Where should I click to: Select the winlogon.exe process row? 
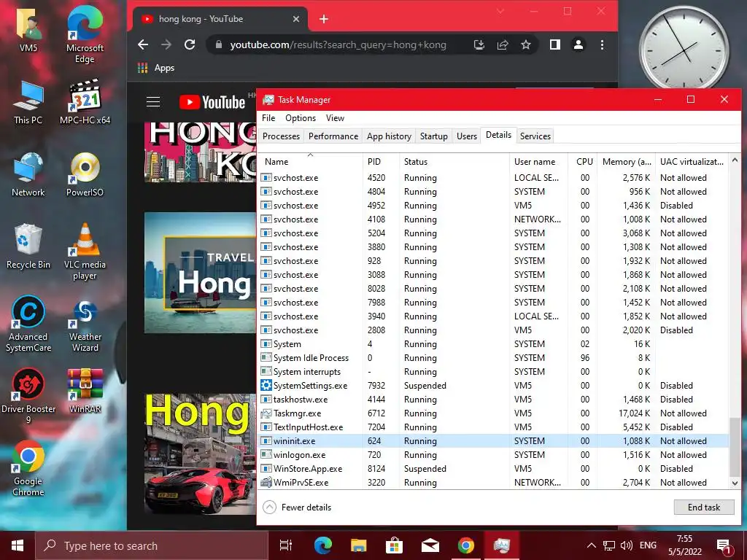pos(493,455)
